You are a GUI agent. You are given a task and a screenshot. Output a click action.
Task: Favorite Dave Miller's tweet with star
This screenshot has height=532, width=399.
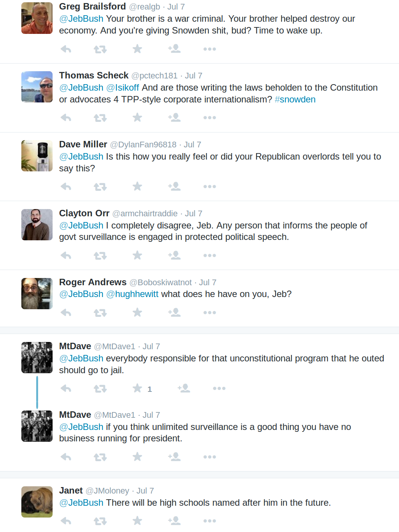tap(137, 187)
